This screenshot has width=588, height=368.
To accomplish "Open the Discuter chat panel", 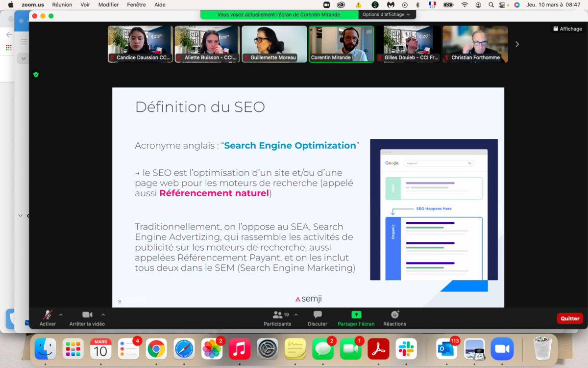I will click(317, 317).
